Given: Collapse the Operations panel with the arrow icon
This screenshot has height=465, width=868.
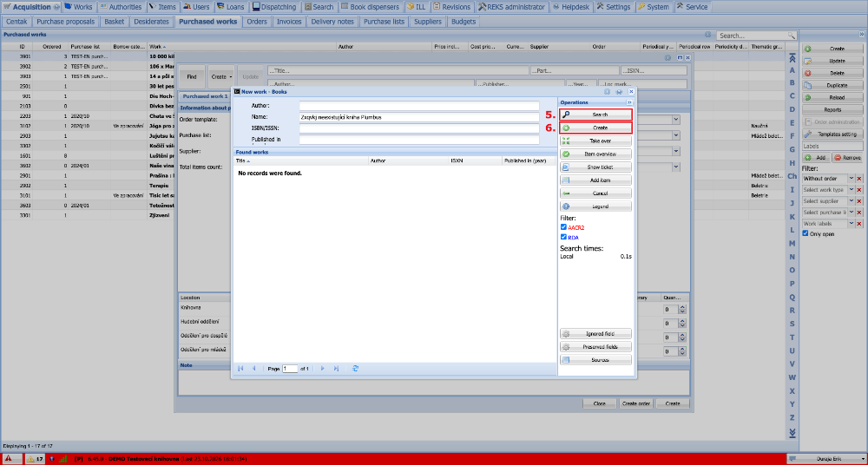Looking at the screenshot, I should (x=628, y=102).
